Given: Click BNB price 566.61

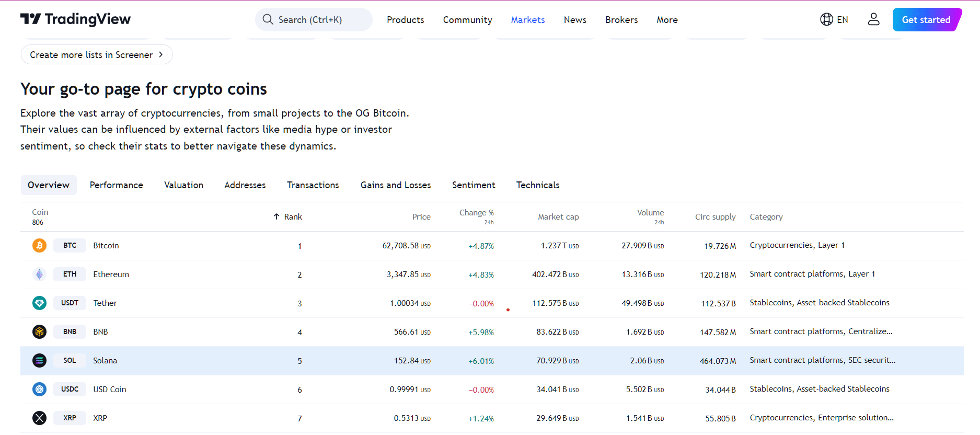Looking at the screenshot, I should pos(412,332).
